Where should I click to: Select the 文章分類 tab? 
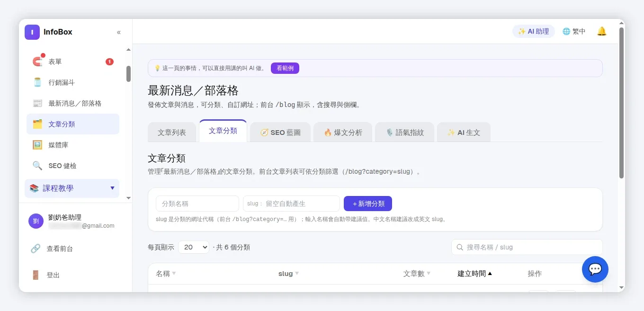pos(223,131)
